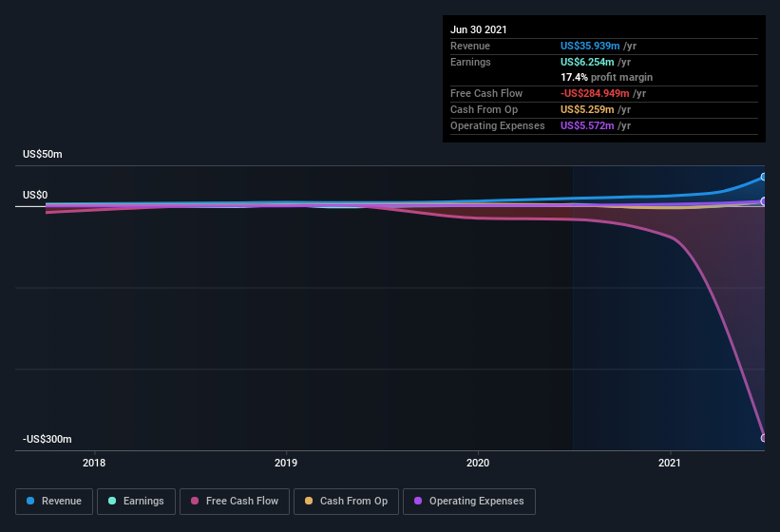Click the Revenue row label in tooltip

(x=470, y=46)
